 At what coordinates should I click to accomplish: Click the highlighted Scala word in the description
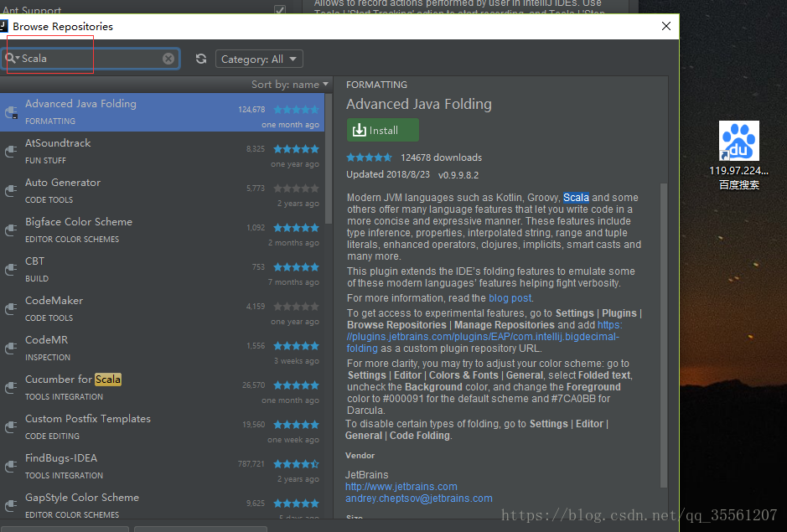[576, 198]
